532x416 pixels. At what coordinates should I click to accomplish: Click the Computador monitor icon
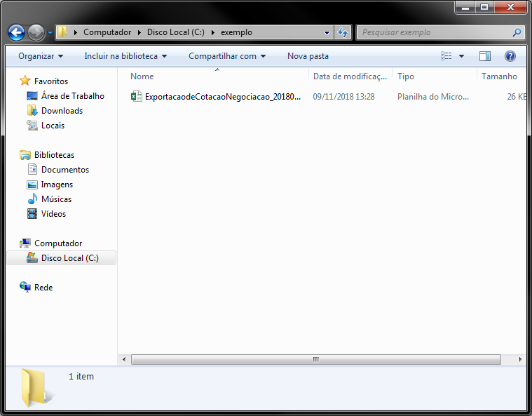25,243
